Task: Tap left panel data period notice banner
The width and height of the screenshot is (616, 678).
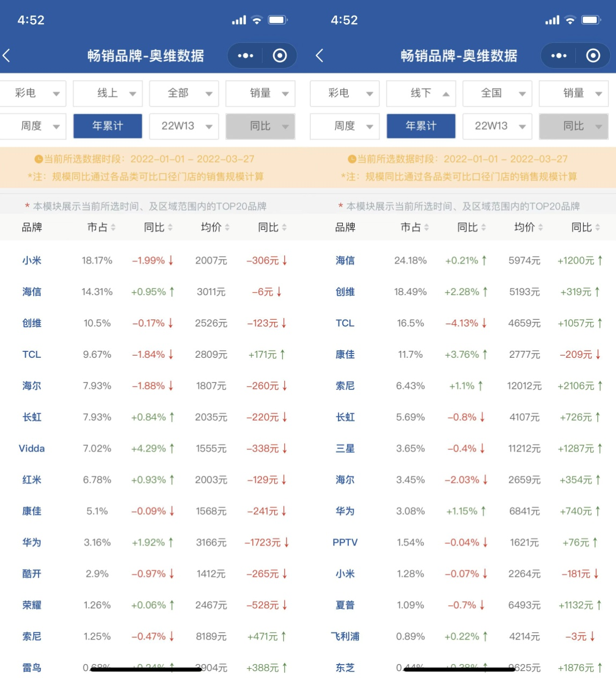Action: coord(148,167)
